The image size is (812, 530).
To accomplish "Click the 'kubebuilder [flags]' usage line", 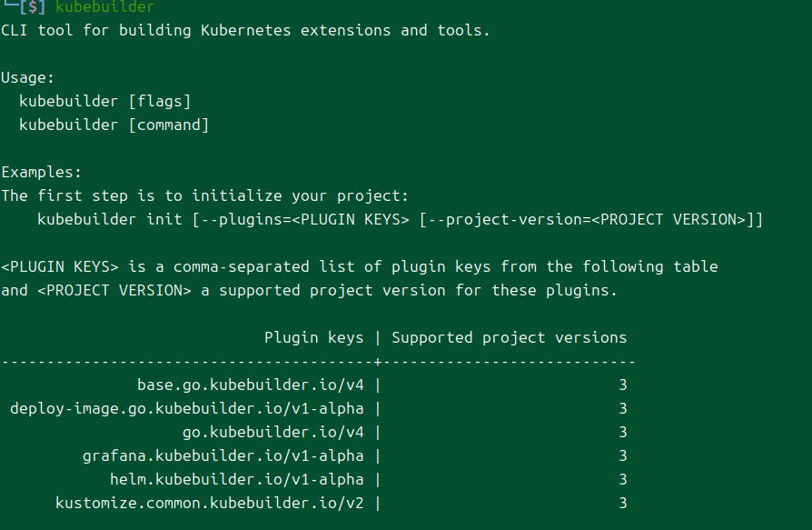I will [105, 101].
